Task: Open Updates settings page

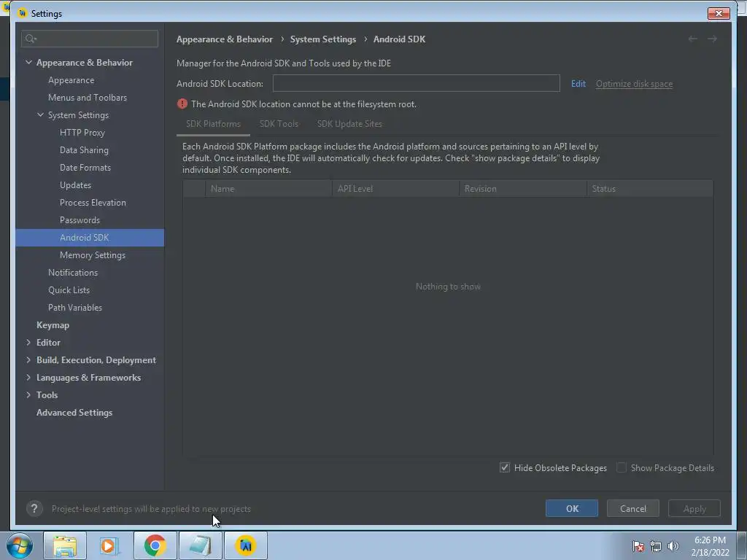Action: [x=75, y=184]
